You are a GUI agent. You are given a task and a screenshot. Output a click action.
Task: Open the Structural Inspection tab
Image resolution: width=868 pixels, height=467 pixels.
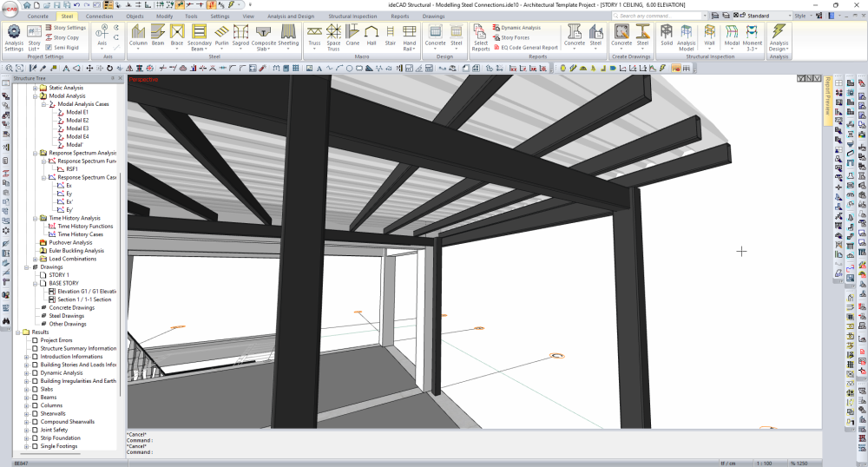pyautogui.click(x=352, y=16)
